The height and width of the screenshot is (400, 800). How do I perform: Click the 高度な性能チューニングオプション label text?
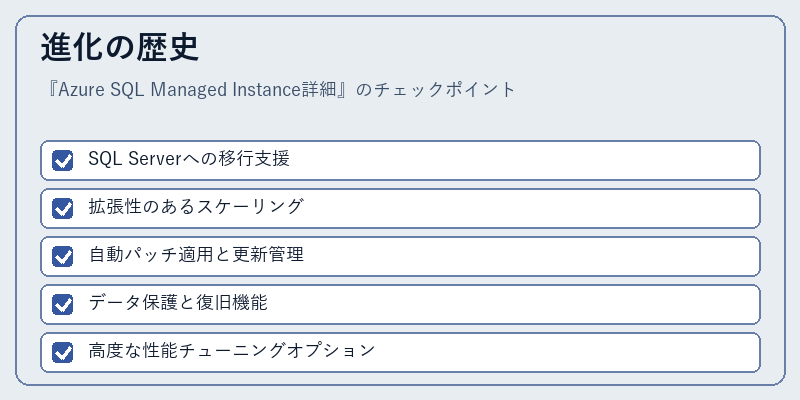tap(232, 351)
